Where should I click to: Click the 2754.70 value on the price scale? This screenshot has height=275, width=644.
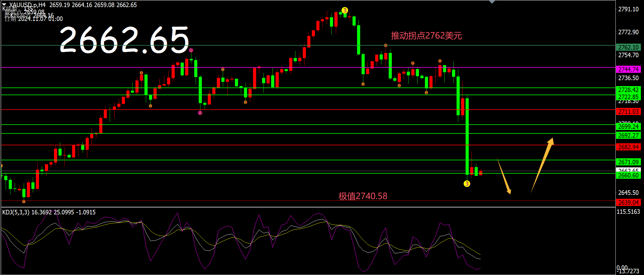click(628, 55)
